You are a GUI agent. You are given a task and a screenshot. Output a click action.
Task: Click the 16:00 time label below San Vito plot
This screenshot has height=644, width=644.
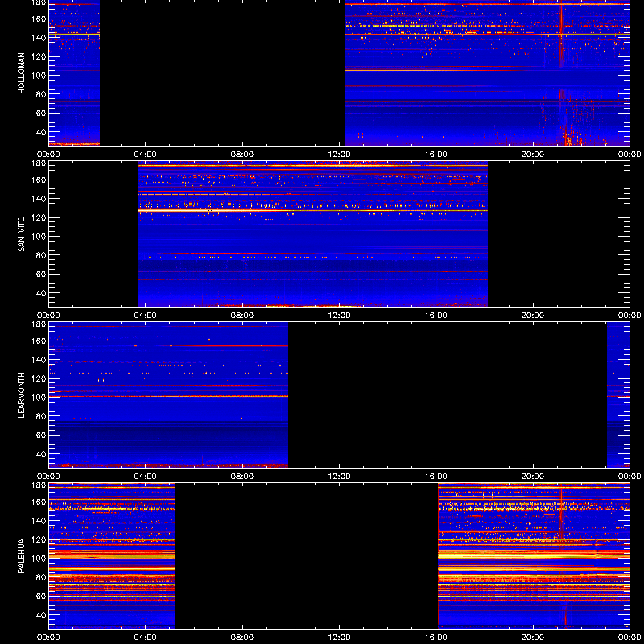[x=436, y=316]
